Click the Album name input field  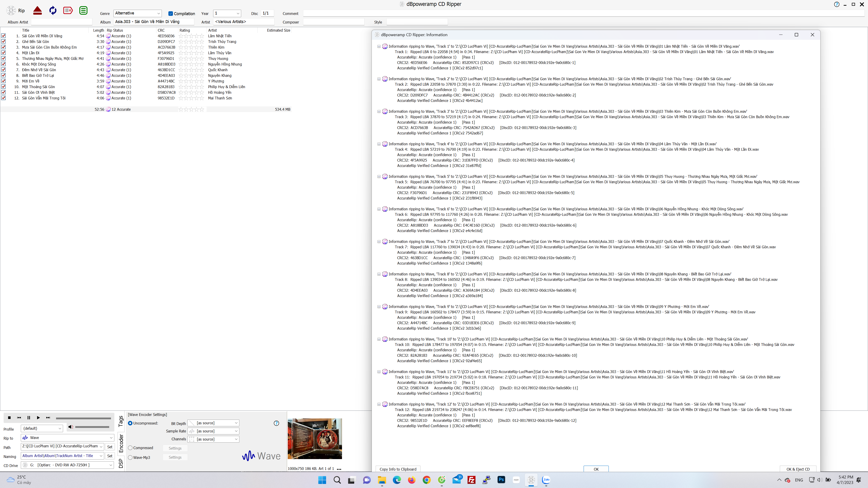click(153, 21)
